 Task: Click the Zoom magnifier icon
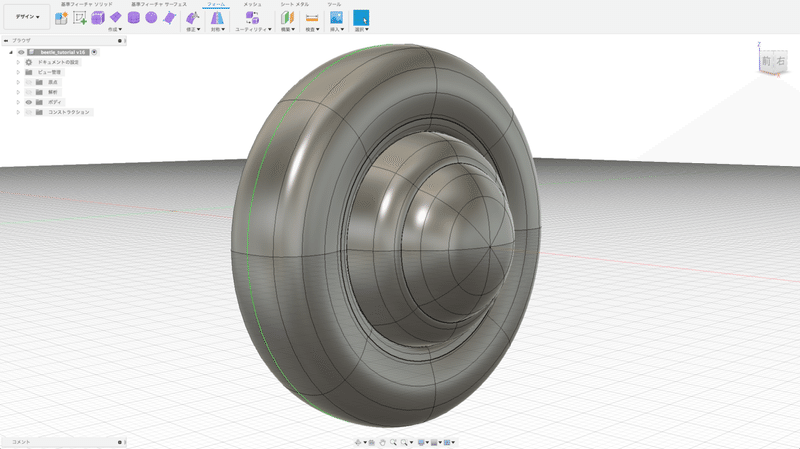pyautogui.click(x=393, y=442)
